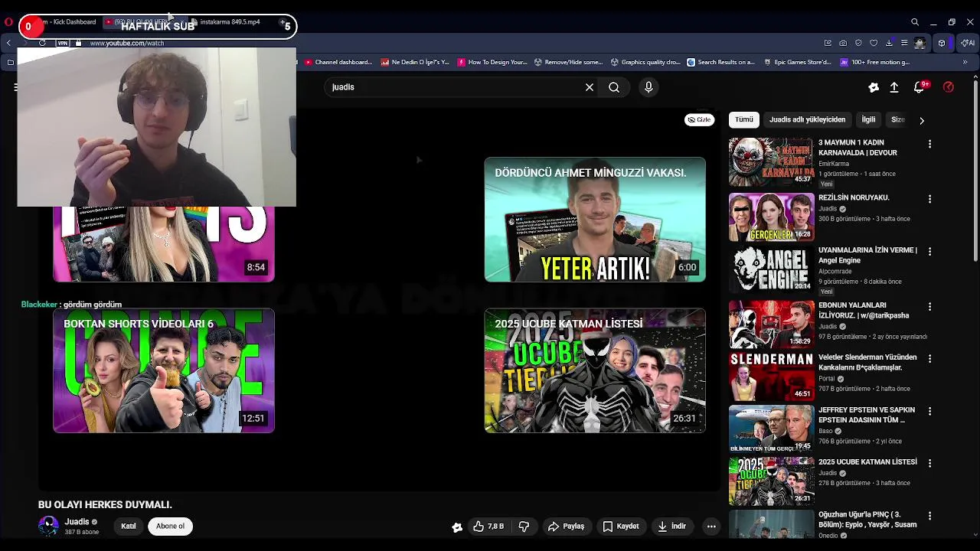Run search with magnifier button
The width and height of the screenshot is (980, 551).
[x=614, y=87]
